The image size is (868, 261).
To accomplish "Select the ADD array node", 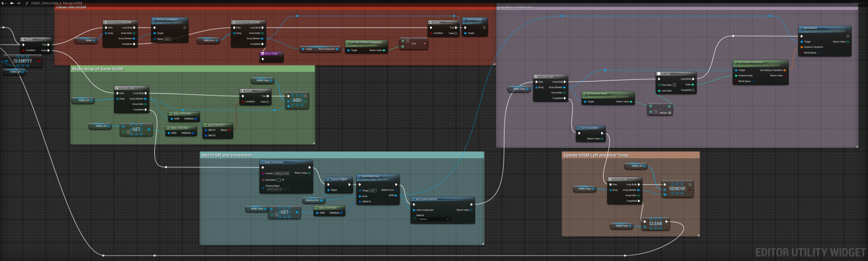I will (297, 100).
